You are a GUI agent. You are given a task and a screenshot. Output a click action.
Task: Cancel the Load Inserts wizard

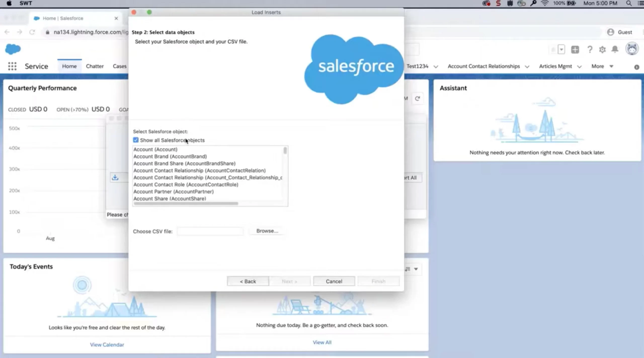click(x=334, y=281)
